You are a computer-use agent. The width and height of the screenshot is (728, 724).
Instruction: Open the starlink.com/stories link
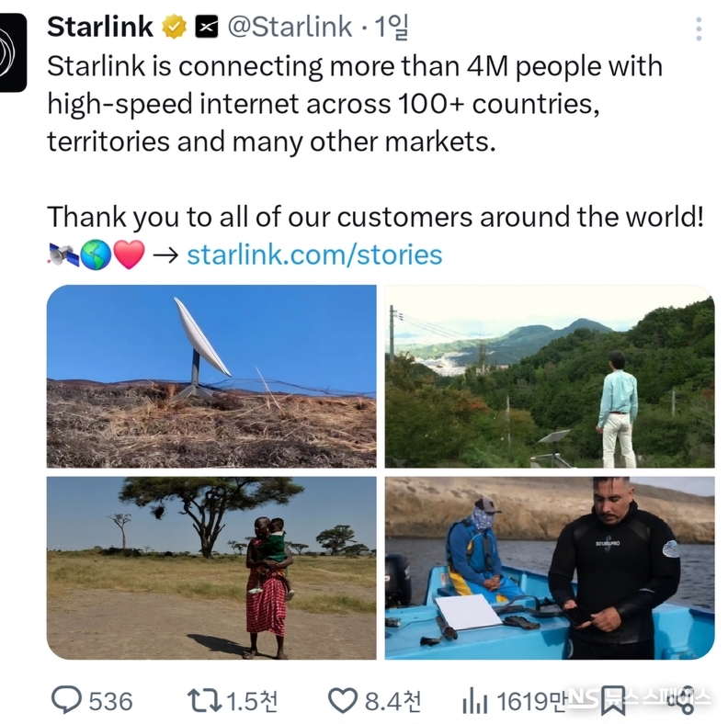(x=314, y=255)
